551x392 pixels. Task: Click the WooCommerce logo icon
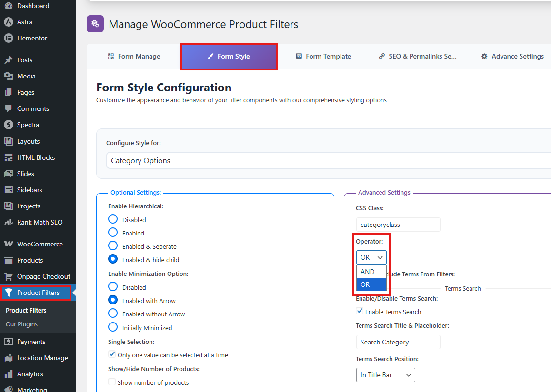9,244
